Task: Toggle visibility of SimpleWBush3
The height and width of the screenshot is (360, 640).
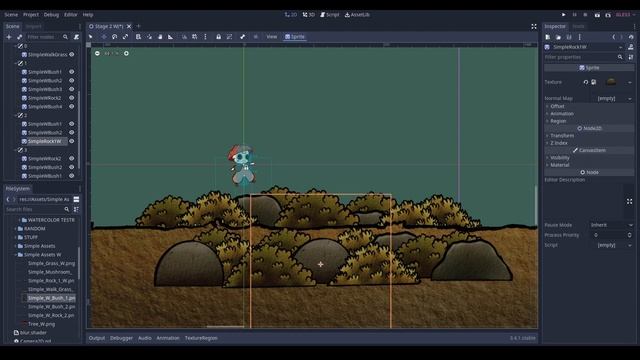Action: tap(72, 89)
